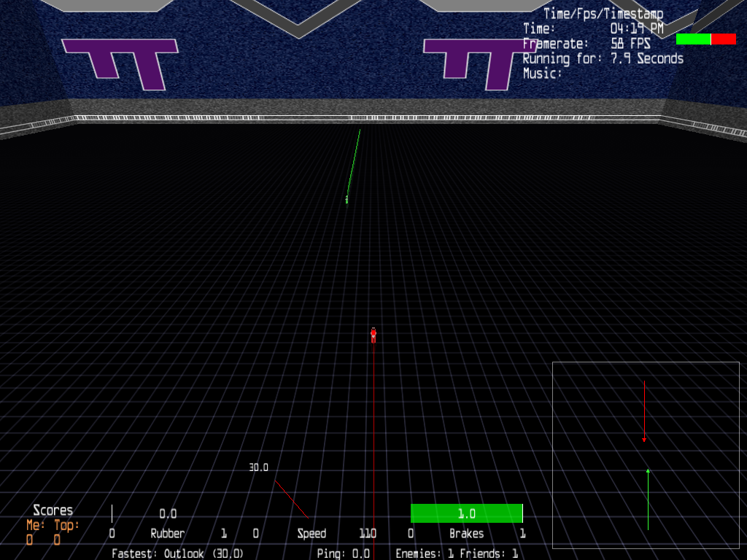Click the red player light cycle

(373, 335)
